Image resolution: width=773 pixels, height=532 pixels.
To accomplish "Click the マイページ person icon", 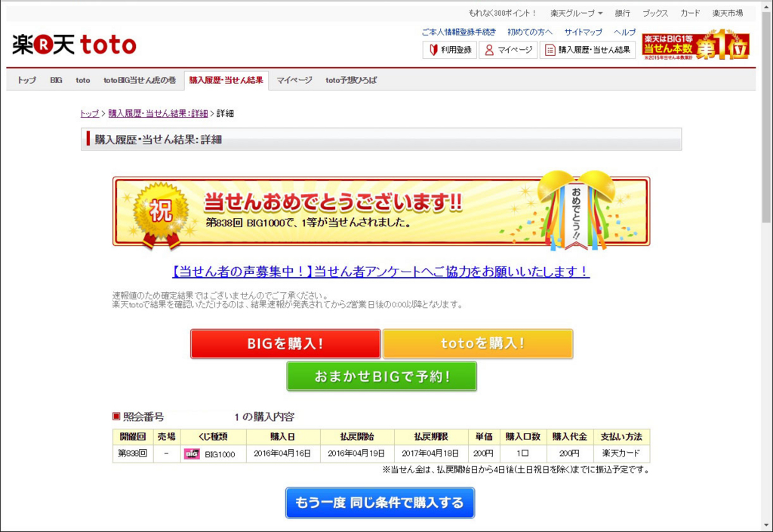I will pyautogui.click(x=489, y=50).
